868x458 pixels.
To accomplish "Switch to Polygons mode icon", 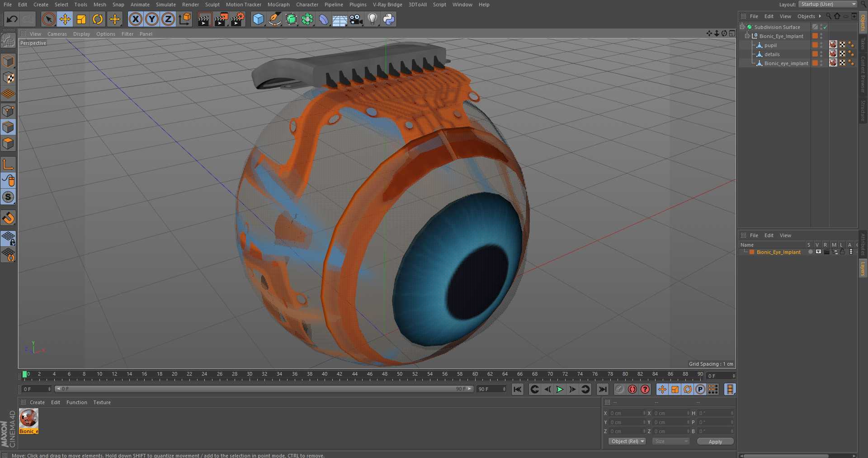I will pyautogui.click(x=8, y=143).
